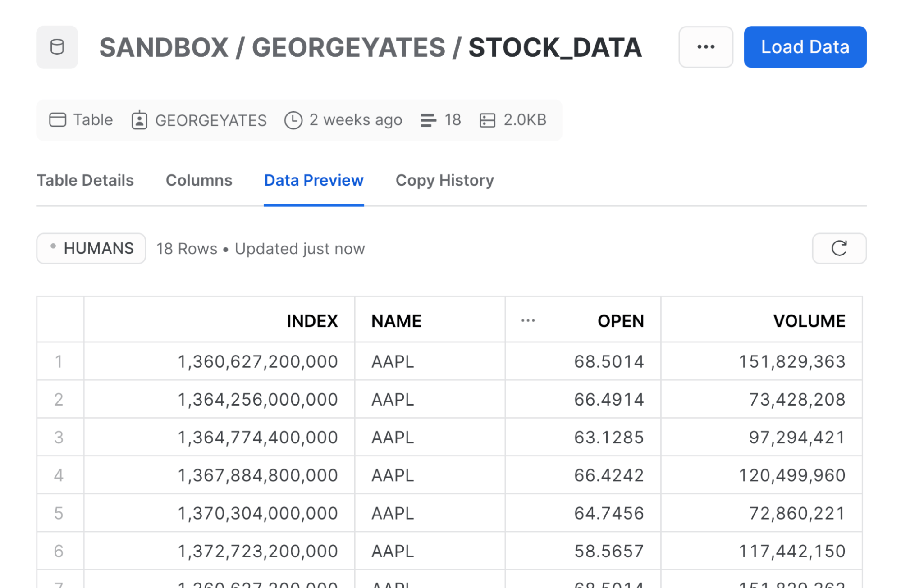901x588 pixels.
Task: Open the three-dot more options menu
Action: point(705,47)
